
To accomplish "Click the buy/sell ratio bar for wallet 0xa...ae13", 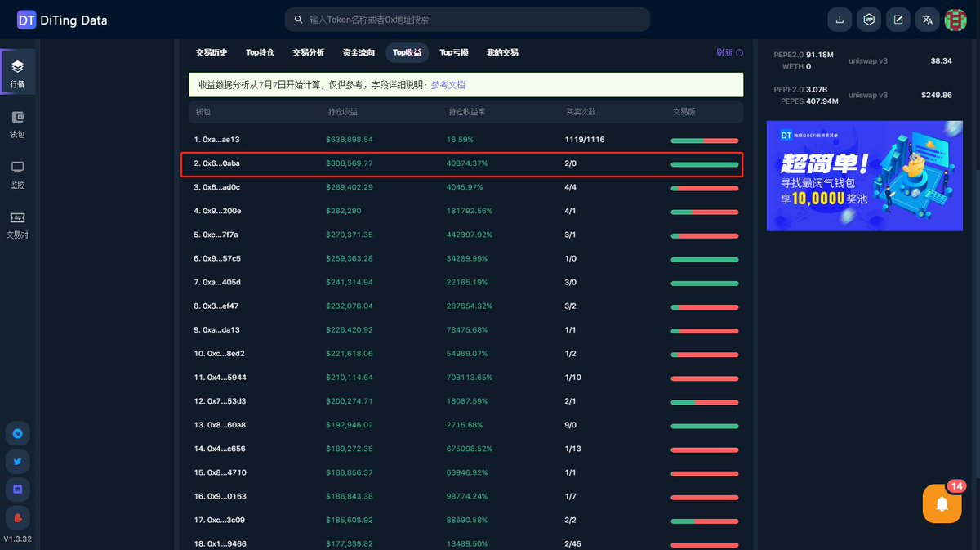I will click(704, 140).
